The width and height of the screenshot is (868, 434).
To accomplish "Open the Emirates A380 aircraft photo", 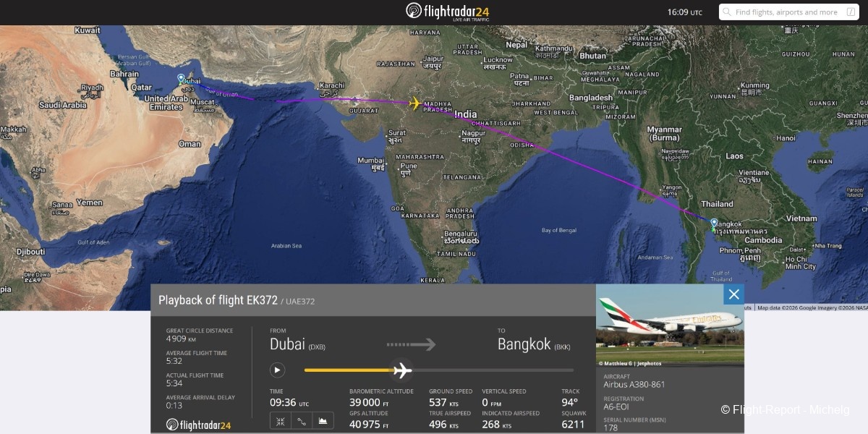I will [x=670, y=325].
